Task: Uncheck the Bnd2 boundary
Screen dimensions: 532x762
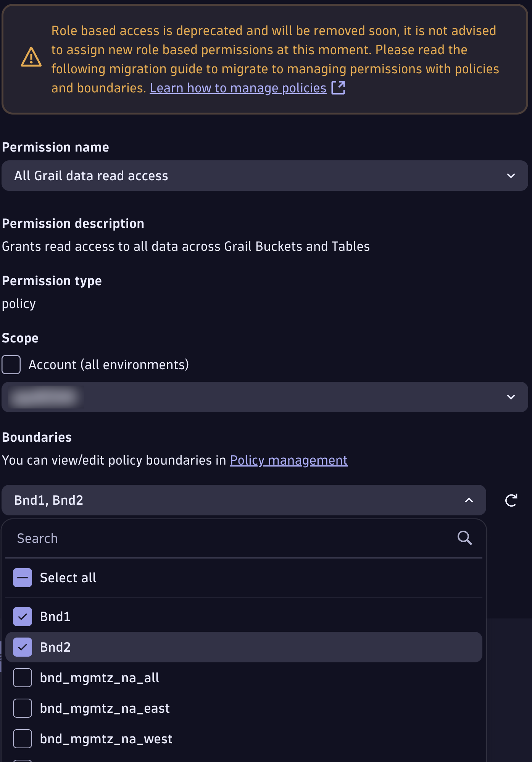Action: pyautogui.click(x=23, y=647)
